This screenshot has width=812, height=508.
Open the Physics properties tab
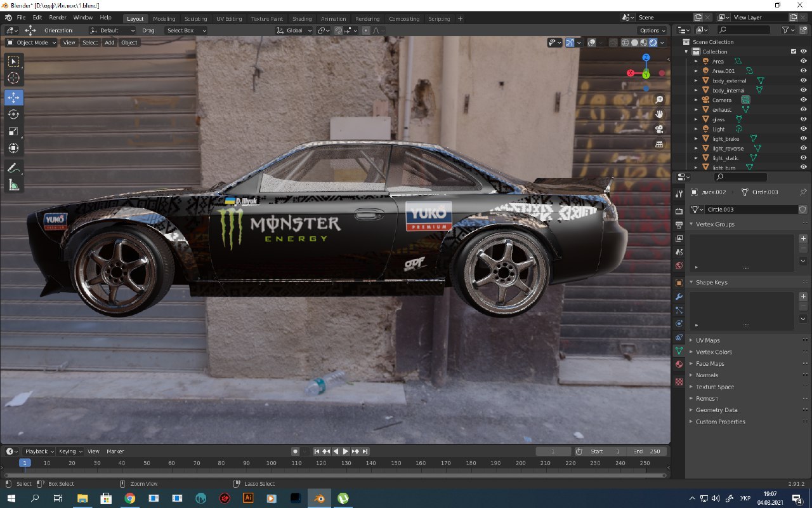tap(679, 324)
